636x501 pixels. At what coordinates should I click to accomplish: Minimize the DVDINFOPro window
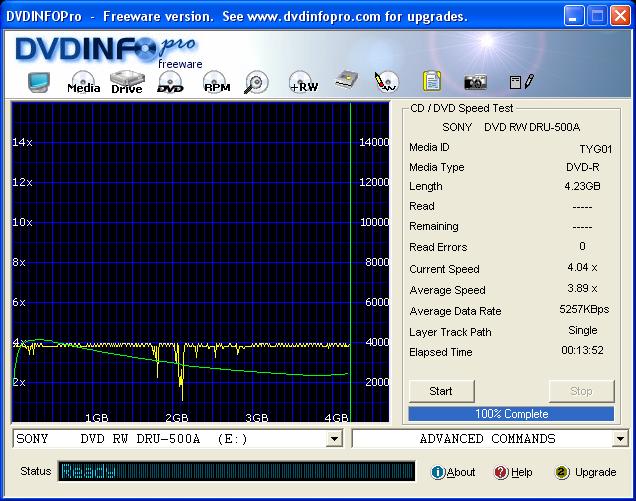[x=574, y=16]
